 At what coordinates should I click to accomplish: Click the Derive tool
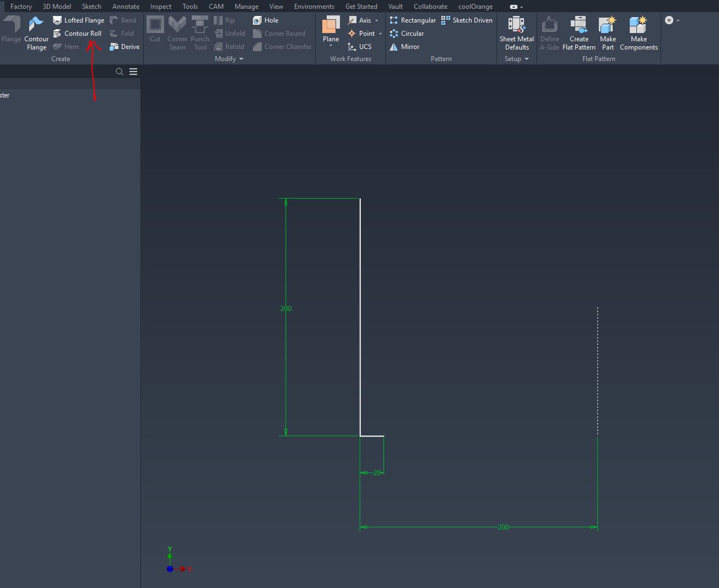(125, 47)
